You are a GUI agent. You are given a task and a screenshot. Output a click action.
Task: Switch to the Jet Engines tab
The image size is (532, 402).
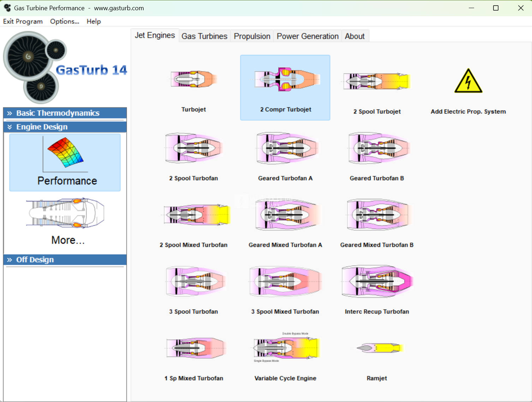tap(155, 35)
